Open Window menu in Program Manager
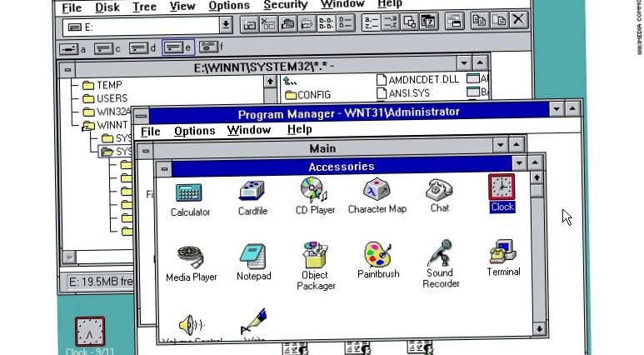 tap(249, 130)
